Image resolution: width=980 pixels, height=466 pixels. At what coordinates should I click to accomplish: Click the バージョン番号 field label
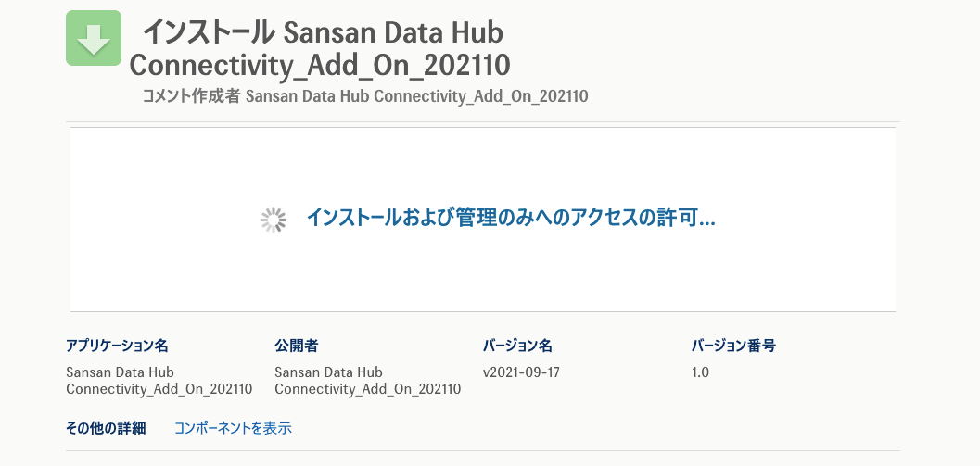[x=732, y=346]
